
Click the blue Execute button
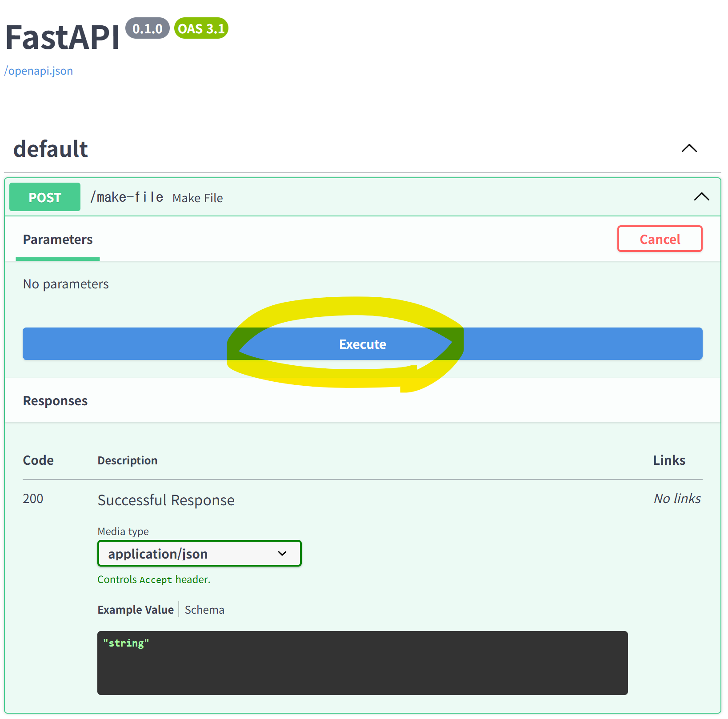362,344
